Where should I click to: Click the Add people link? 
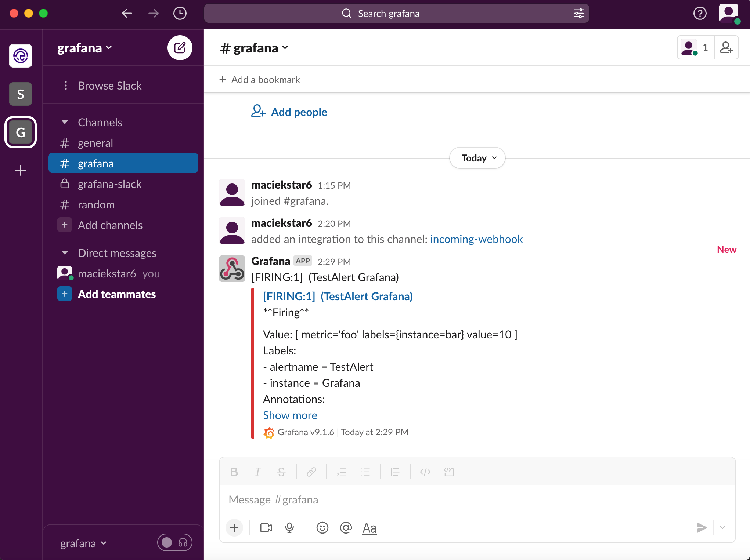pyautogui.click(x=289, y=112)
